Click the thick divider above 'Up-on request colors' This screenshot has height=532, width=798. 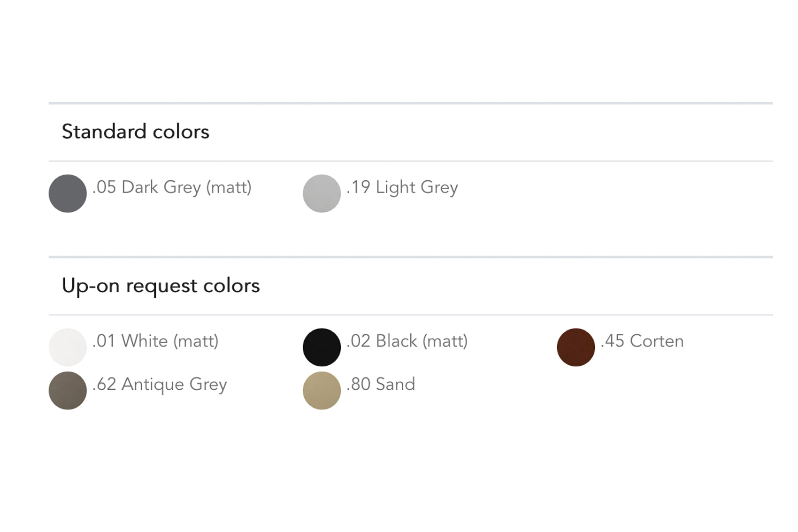(410, 257)
